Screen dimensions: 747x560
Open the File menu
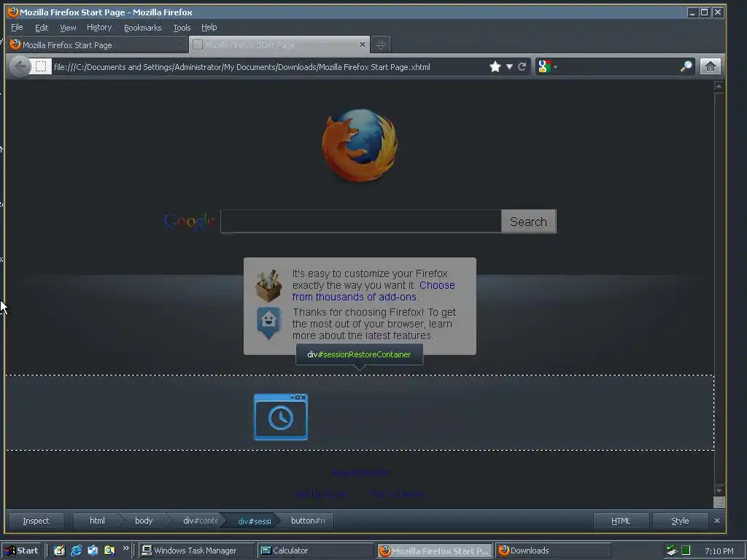(17, 28)
